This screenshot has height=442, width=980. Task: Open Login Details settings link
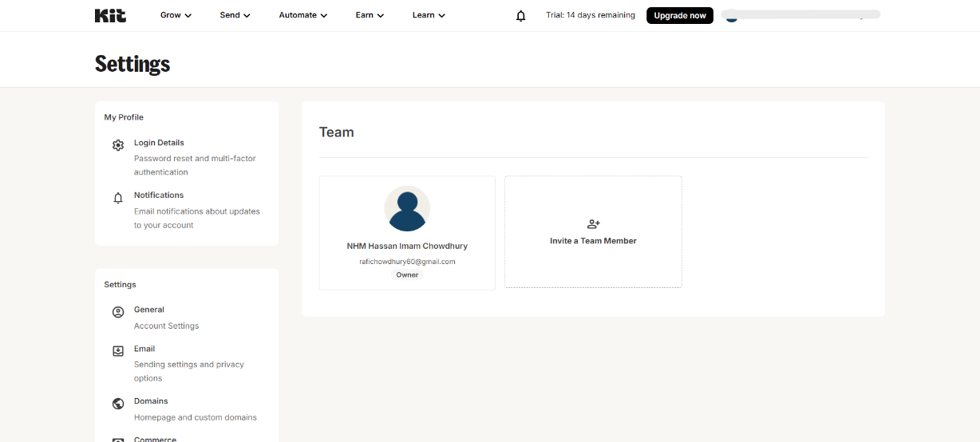click(x=159, y=143)
